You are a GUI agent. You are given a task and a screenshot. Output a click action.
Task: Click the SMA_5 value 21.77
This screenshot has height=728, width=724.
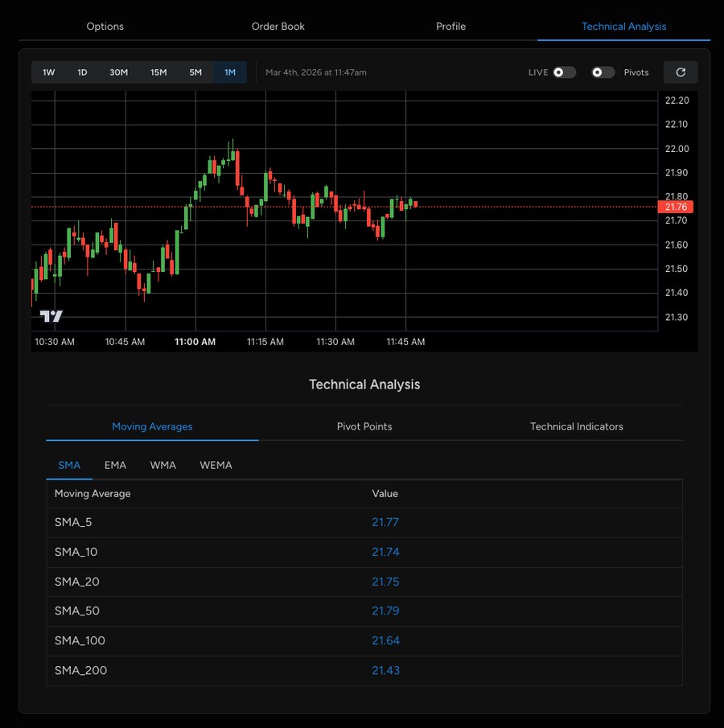pyautogui.click(x=385, y=522)
